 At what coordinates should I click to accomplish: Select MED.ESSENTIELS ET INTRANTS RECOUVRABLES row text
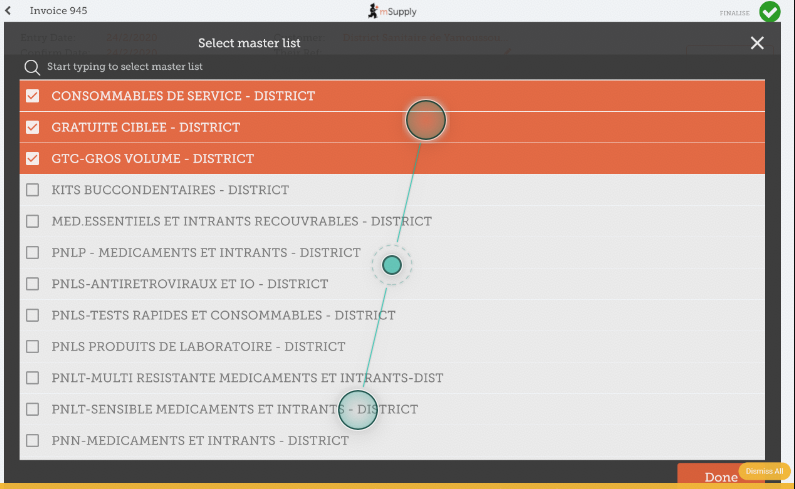(241, 221)
